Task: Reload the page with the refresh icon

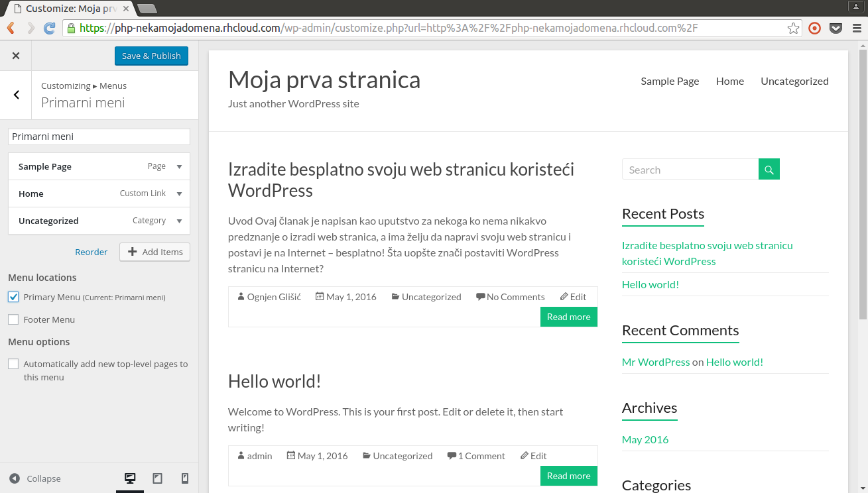Action: [49, 28]
